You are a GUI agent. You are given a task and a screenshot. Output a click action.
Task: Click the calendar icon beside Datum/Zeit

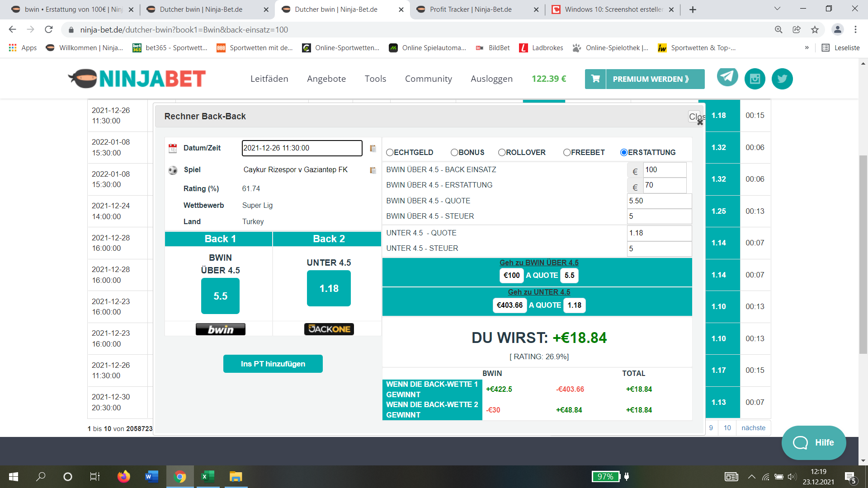pos(173,148)
